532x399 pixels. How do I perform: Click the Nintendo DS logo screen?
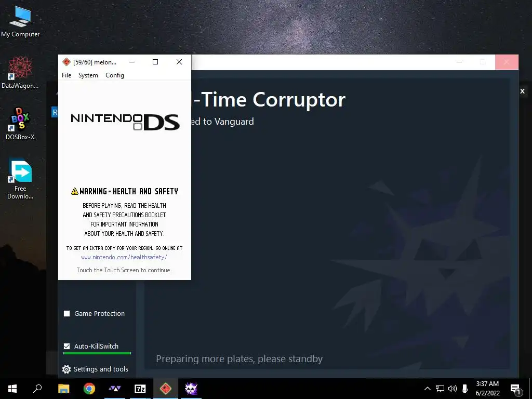(x=125, y=122)
